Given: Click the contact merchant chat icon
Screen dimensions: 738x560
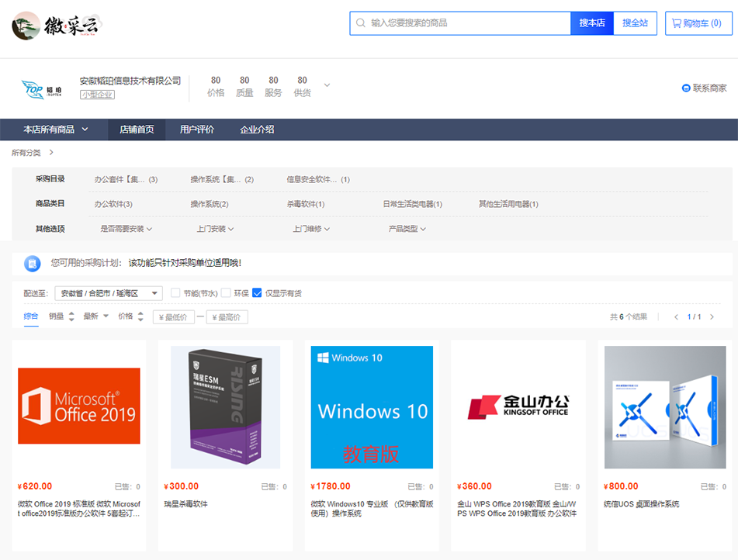Looking at the screenshot, I should click(x=686, y=88).
